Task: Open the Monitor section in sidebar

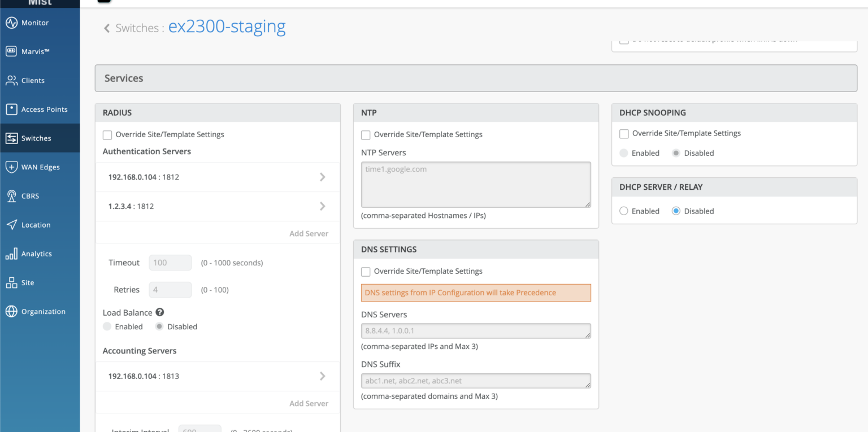Action: coord(34,23)
